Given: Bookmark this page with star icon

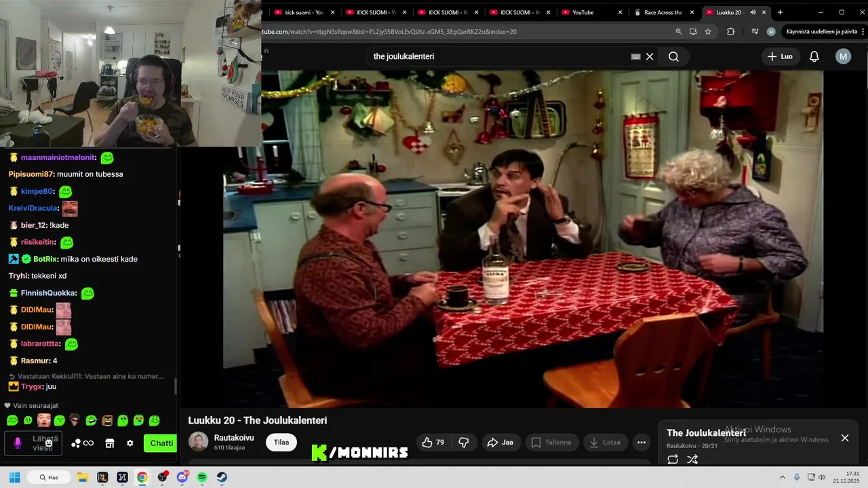Looking at the screenshot, I should tap(708, 32).
